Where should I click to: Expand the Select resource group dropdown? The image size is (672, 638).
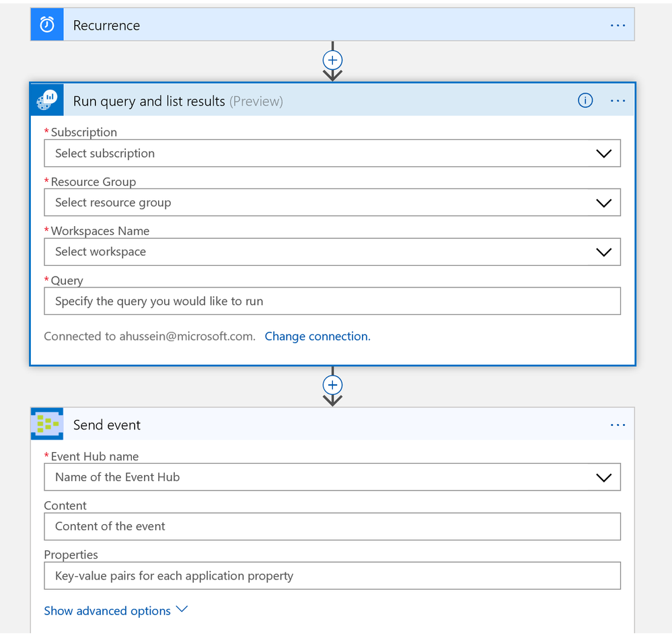pyautogui.click(x=603, y=203)
